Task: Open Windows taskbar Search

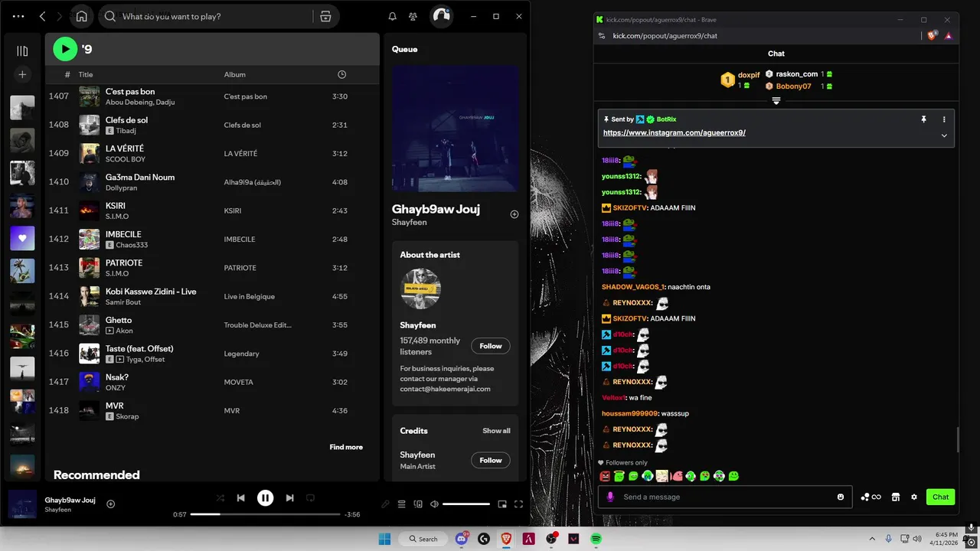Action: coord(423,539)
